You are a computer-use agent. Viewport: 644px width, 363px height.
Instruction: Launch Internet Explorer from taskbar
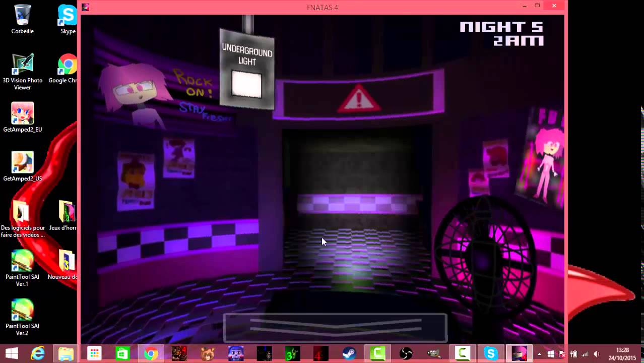coord(38,353)
